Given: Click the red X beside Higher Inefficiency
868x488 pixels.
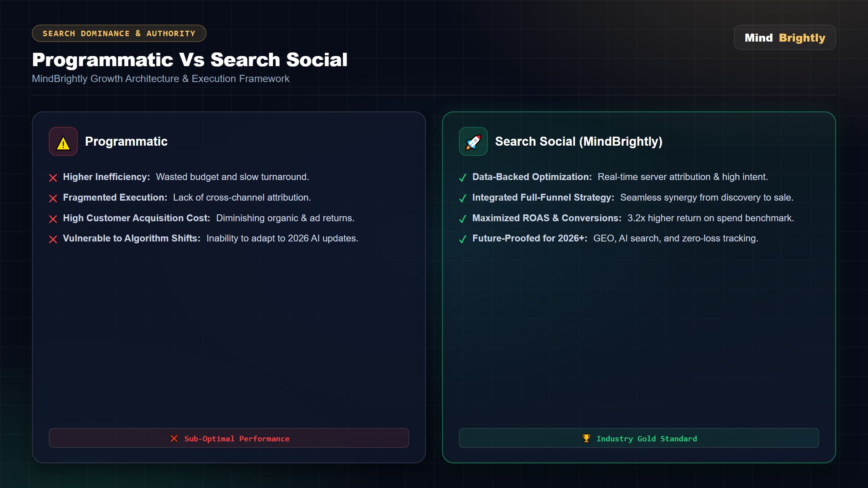Looking at the screenshot, I should [x=53, y=178].
